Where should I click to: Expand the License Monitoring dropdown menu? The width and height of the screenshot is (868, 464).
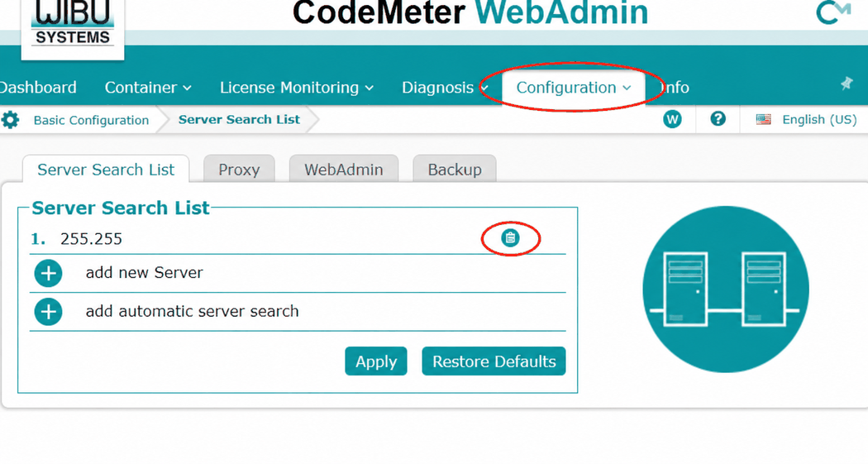tap(296, 88)
